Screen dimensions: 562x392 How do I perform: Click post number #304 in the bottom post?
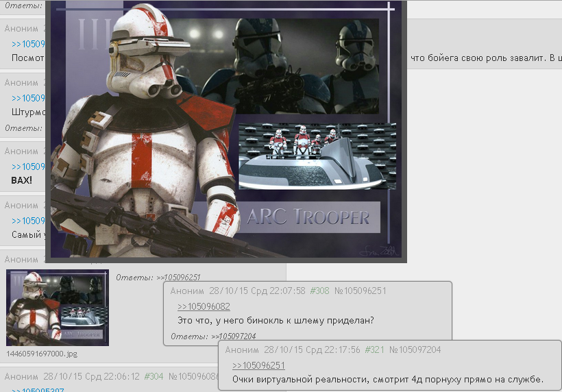154,376
